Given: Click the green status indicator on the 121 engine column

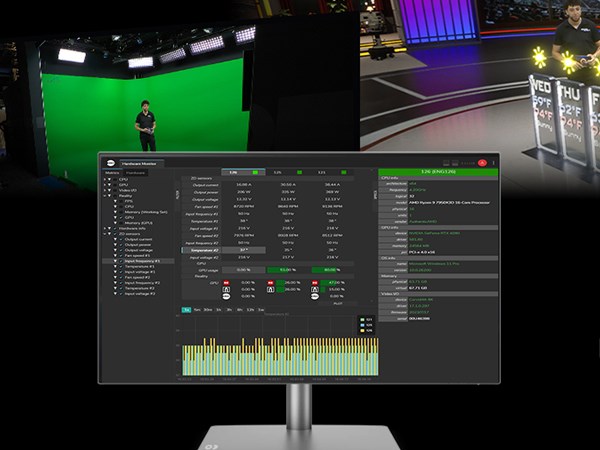Looking at the screenshot, I should click(x=344, y=172).
